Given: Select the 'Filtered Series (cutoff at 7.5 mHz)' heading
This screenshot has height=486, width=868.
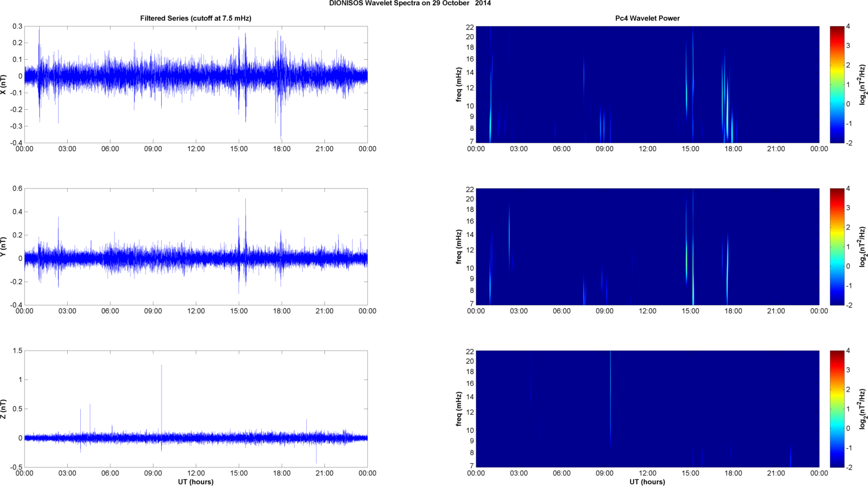Looking at the screenshot, I should click(196, 18).
